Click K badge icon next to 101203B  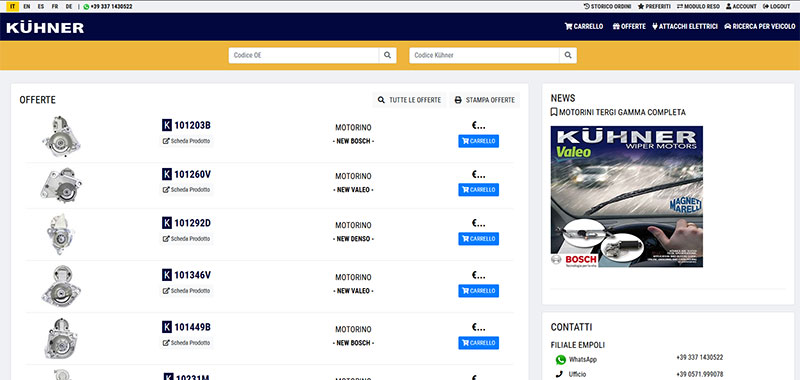tap(167, 125)
